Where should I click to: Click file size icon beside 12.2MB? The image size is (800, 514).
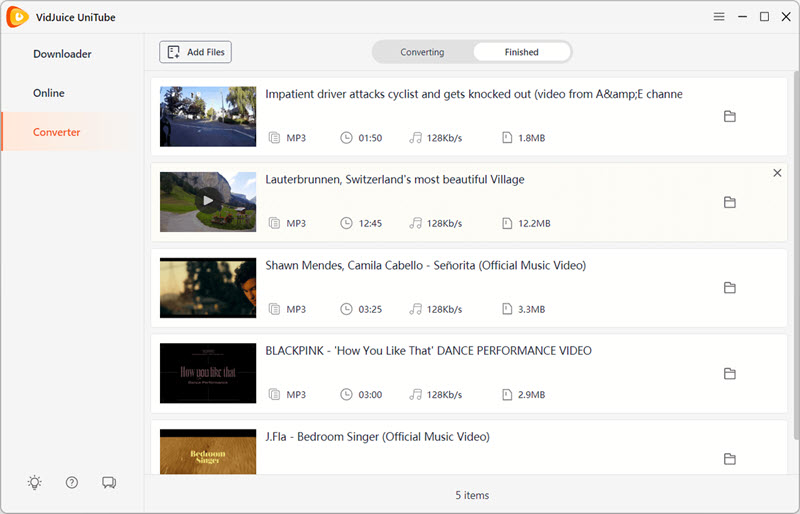[507, 223]
